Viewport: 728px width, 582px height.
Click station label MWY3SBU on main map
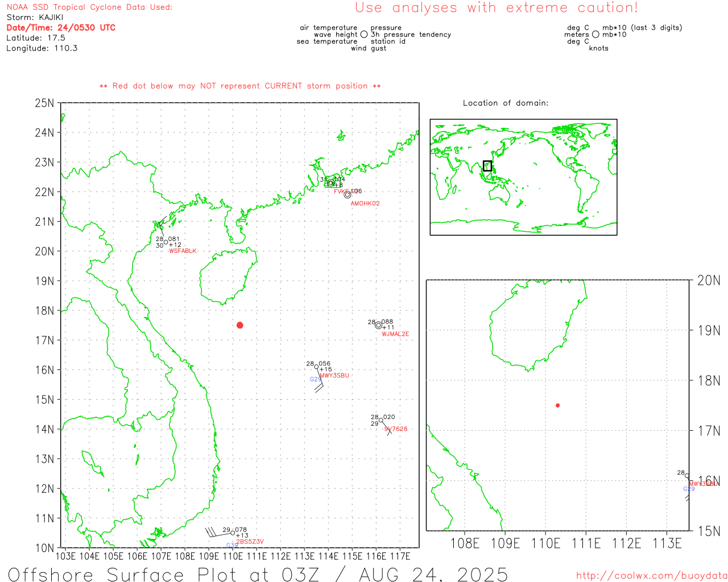(x=334, y=376)
